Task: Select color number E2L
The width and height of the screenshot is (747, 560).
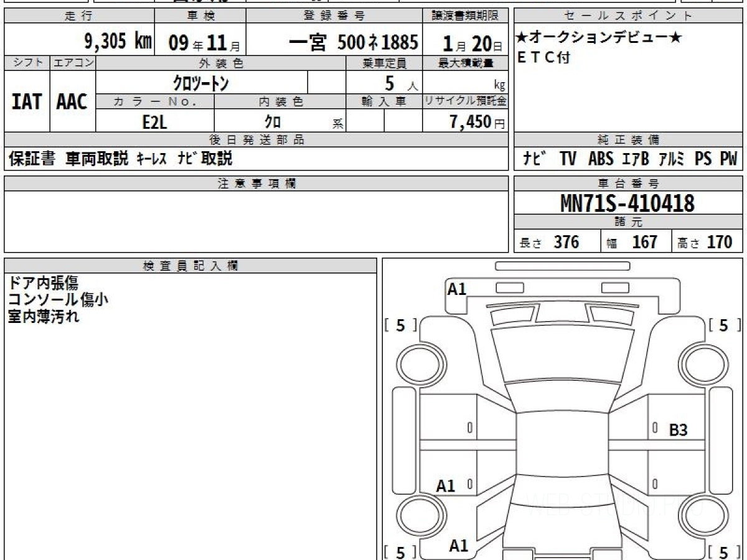Action: coord(154,122)
